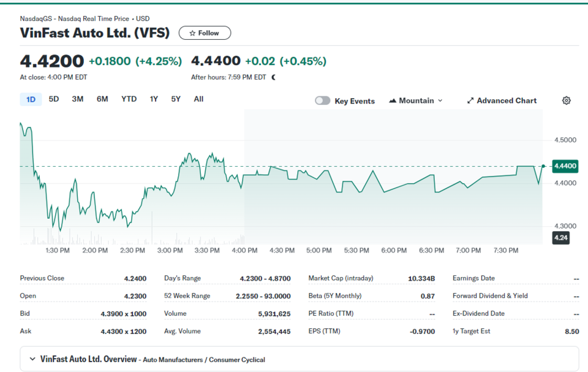Image resolution: width=588 pixels, height=372 pixels.
Task: Switch chart to YTD range
Action: coord(129,99)
